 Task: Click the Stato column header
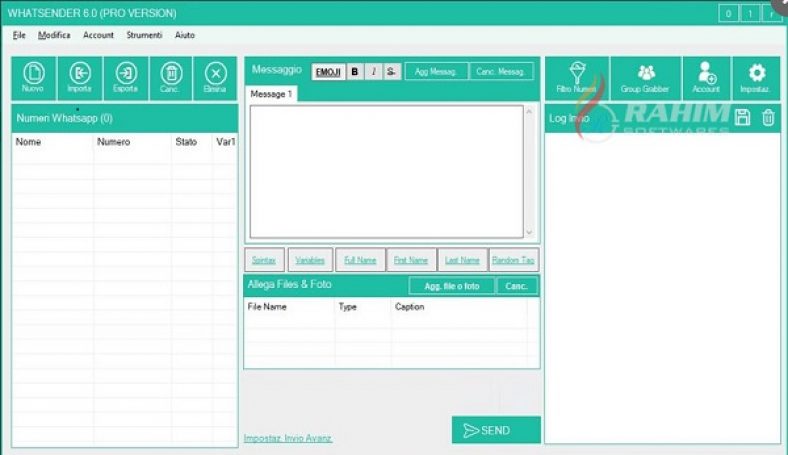192,142
